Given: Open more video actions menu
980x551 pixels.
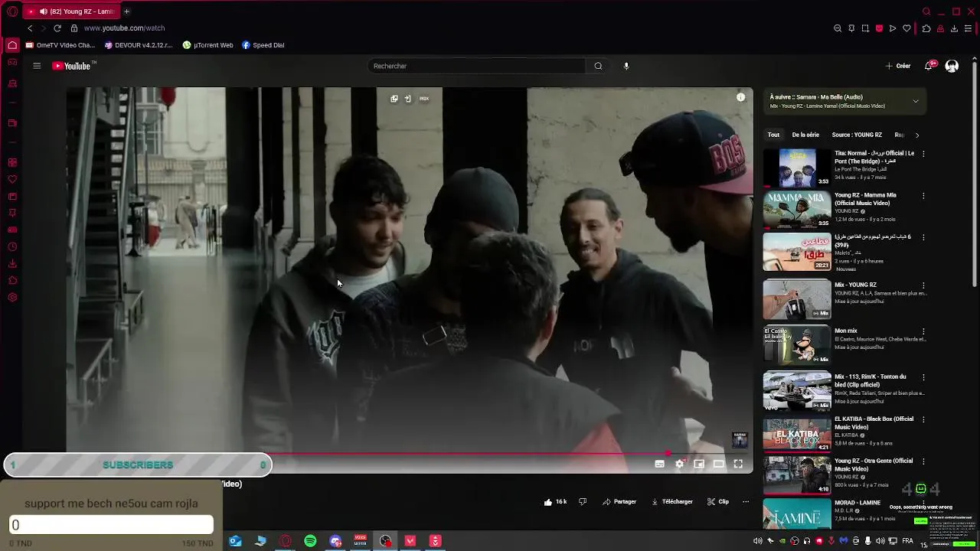Looking at the screenshot, I should 746,502.
